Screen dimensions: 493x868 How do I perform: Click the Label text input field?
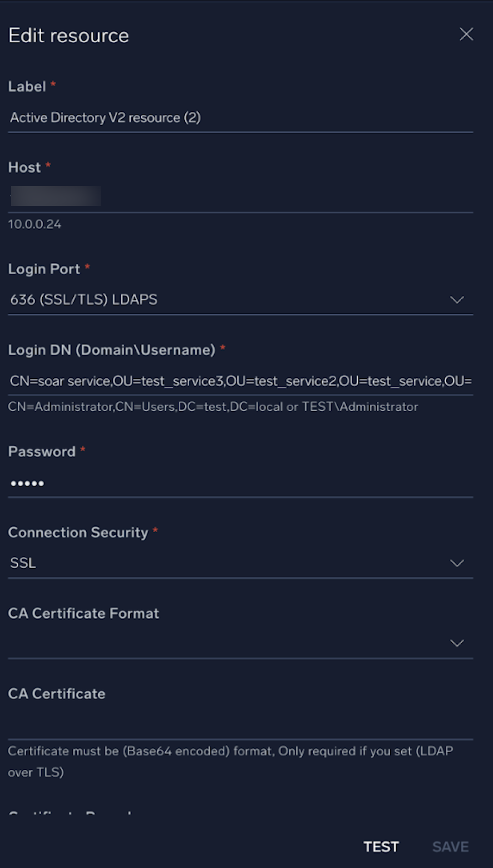(x=239, y=118)
